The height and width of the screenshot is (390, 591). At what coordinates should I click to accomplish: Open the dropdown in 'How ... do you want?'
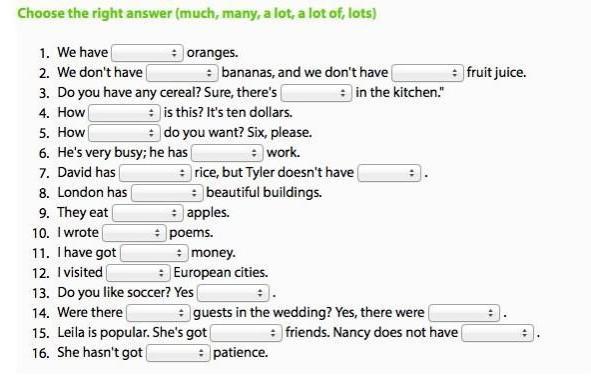point(124,133)
